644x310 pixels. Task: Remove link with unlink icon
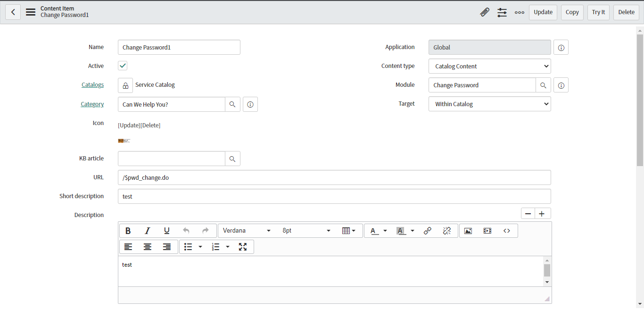click(x=447, y=231)
